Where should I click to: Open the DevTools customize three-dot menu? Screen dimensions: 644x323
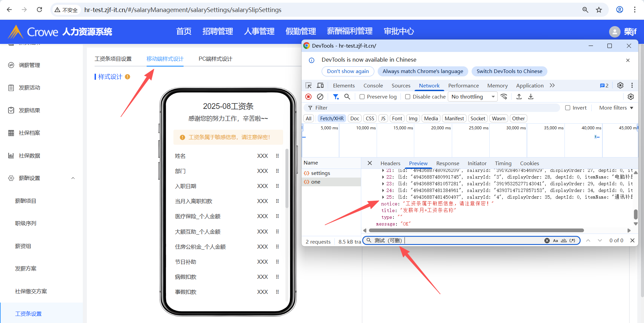coord(632,85)
